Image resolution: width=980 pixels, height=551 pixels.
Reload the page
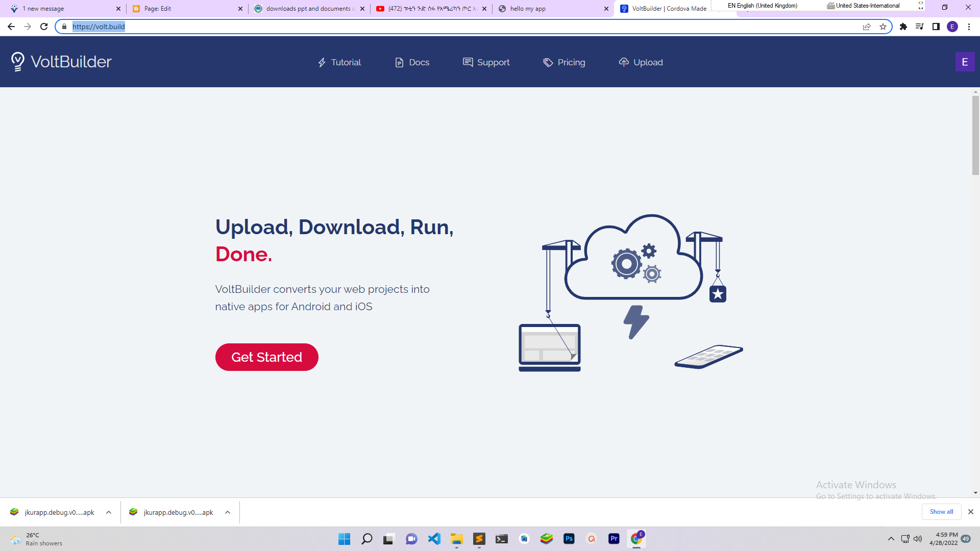coord(44,27)
